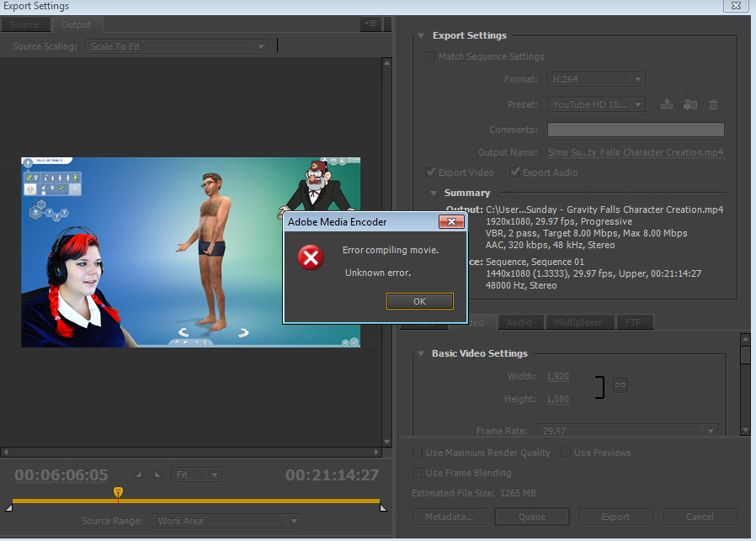Collapse the Basic Video Settings section
This screenshot has width=756, height=541.
click(421, 353)
